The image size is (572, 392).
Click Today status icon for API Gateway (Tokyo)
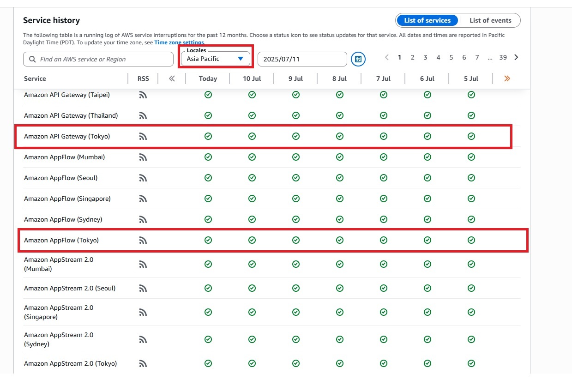point(208,136)
